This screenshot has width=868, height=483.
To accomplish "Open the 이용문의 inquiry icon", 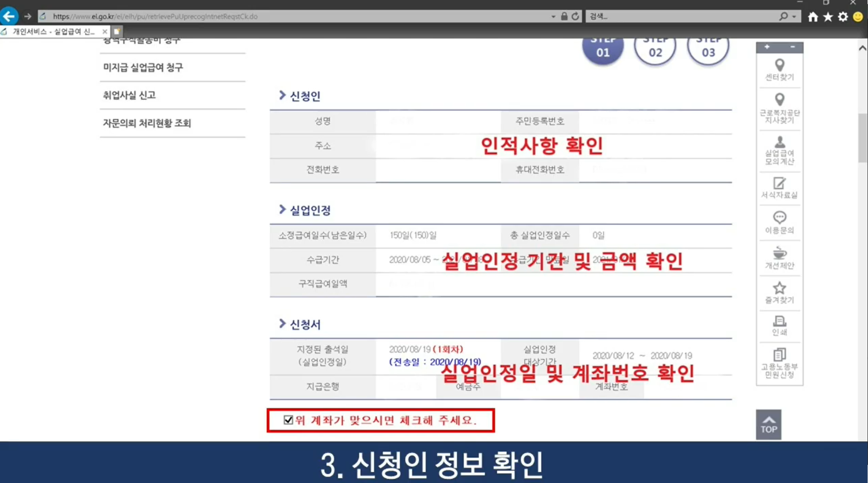I will tap(779, 222).
